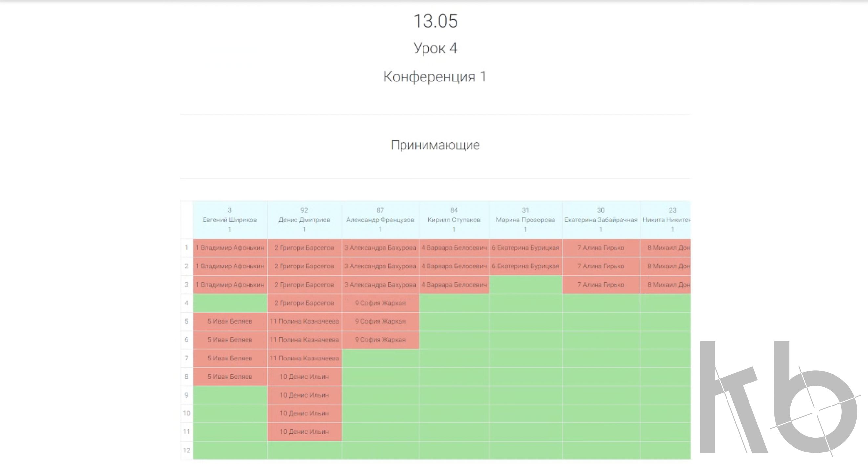The width and height of the screenshot is (868, 464).
Task: Click row 7 Полина Казначеева cell
Action: (304, 358)
